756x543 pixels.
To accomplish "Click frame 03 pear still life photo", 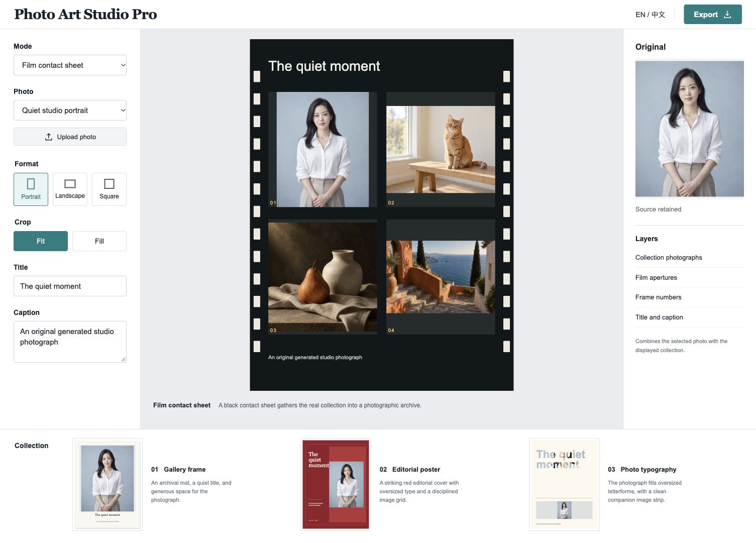I will coord(322,277).
